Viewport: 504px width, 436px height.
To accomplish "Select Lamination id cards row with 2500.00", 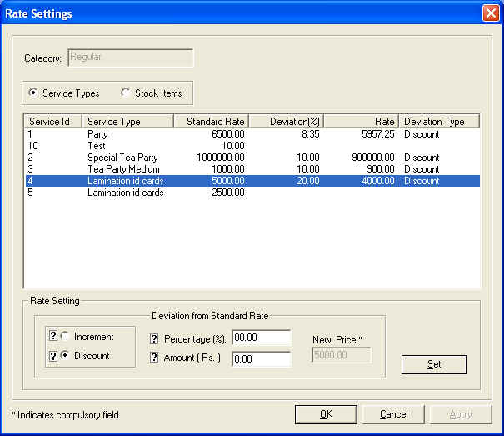I will (x=252, y=193).
